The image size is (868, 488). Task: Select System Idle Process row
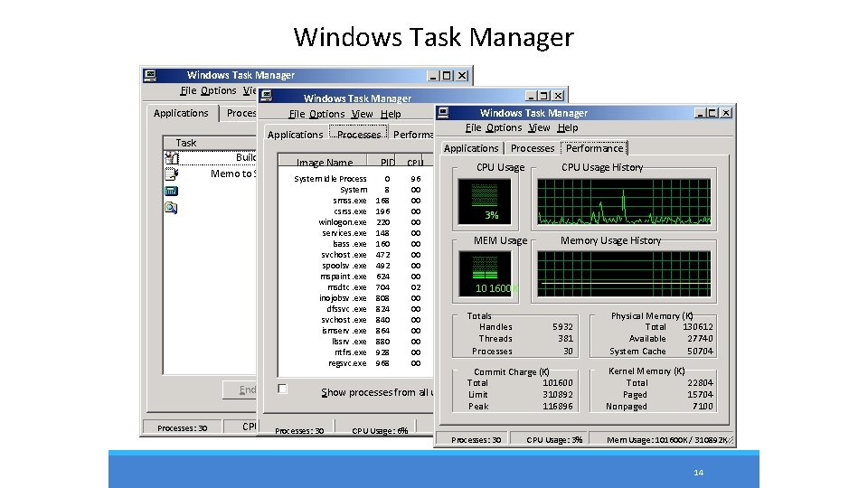pyautogui.click(x=357, y=179)
